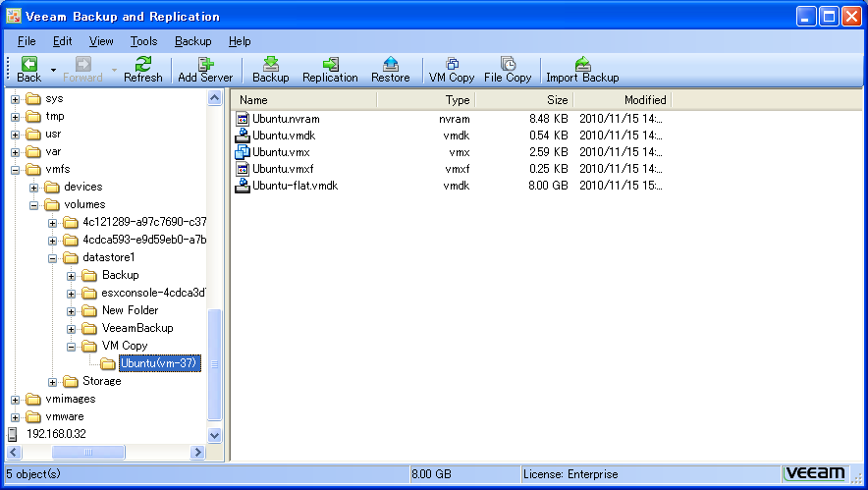Screen dimensions: 868x490
Task: Collapse the VM Copy folder node
Action: point(71,348)
